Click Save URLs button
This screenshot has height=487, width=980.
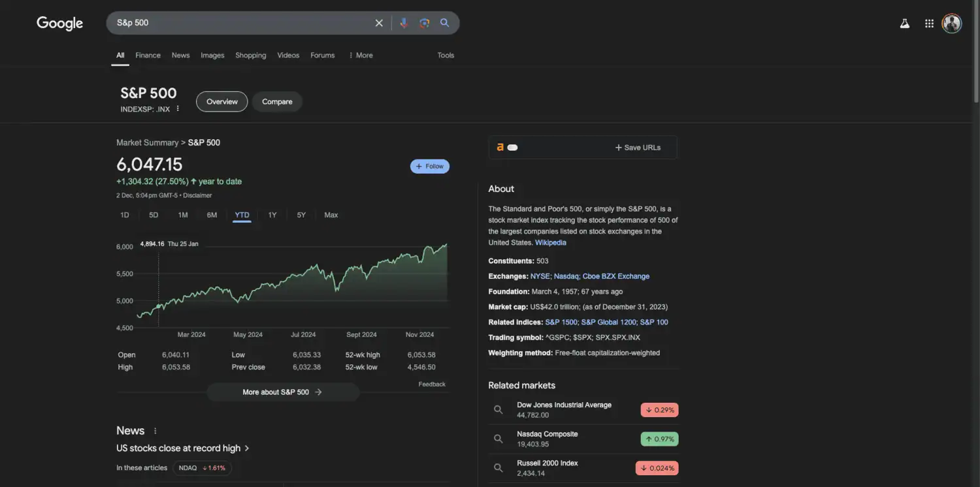(638, 148)
